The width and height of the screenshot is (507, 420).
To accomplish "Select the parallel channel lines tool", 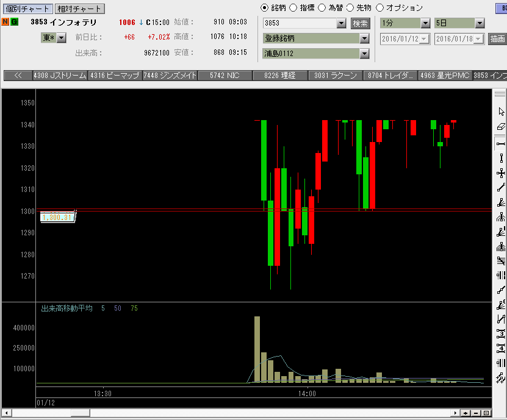I will [501, 261].
